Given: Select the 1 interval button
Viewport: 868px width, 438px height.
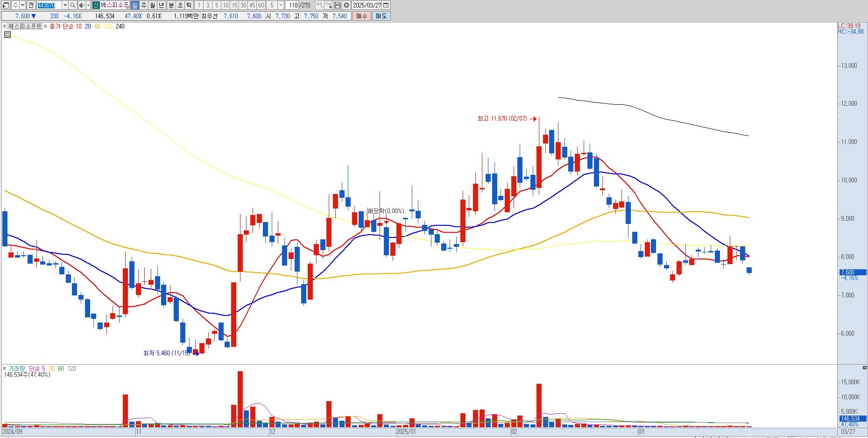Looking at the screenshot, I should pos(199,5).
